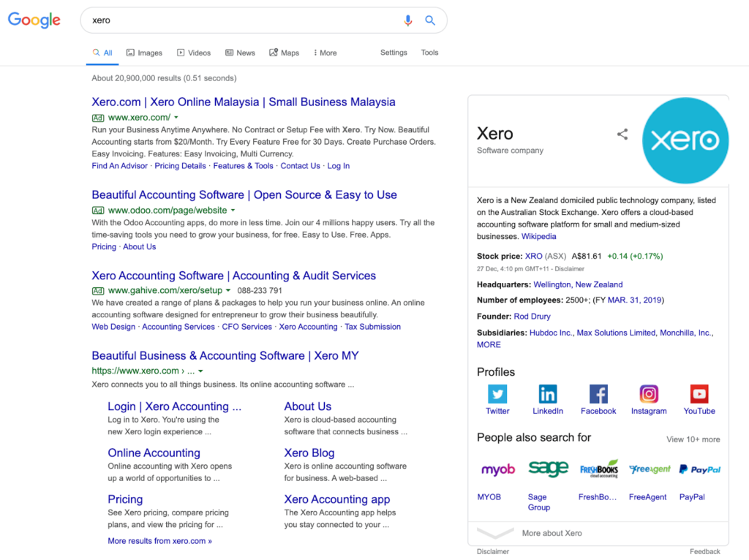The image size is (749, 560).
Task: Switch to the Videos tab
Action: tap(193, 53)
